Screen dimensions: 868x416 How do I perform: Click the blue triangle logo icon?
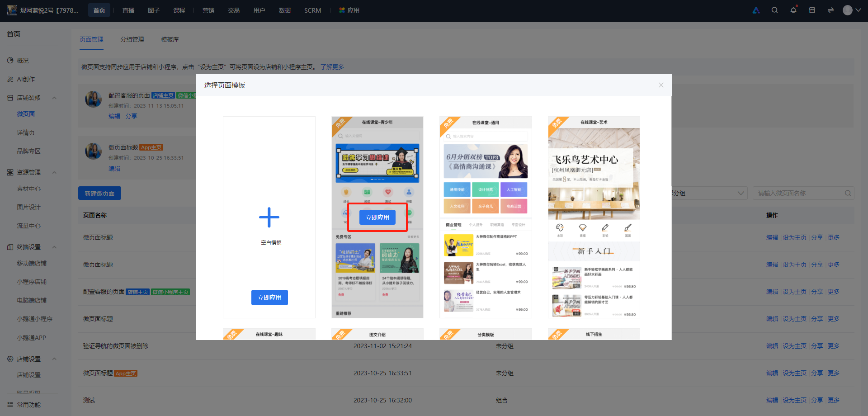pos(756,10)
